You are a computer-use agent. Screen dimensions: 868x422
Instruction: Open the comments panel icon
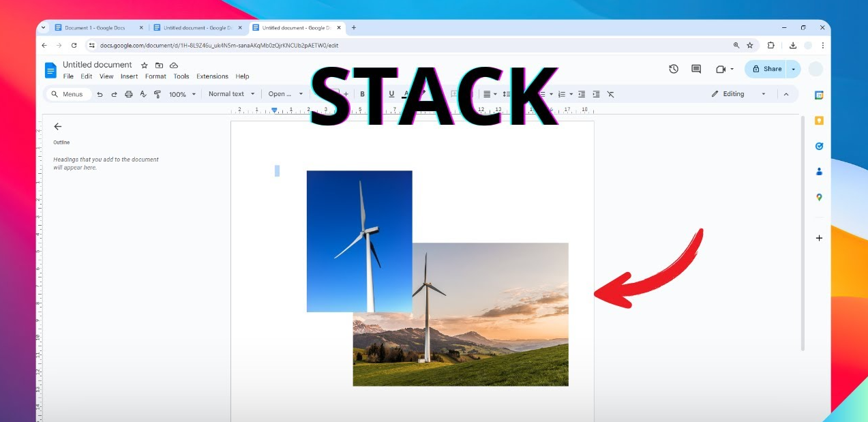[696, 69]
